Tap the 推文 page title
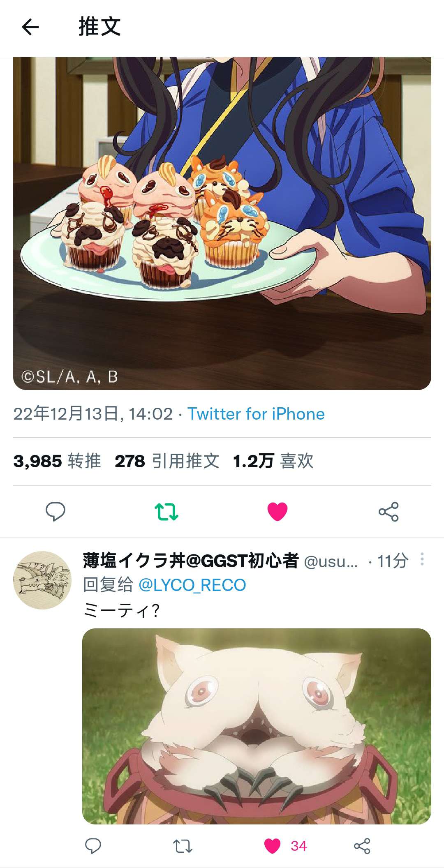 tap(99, 27)
